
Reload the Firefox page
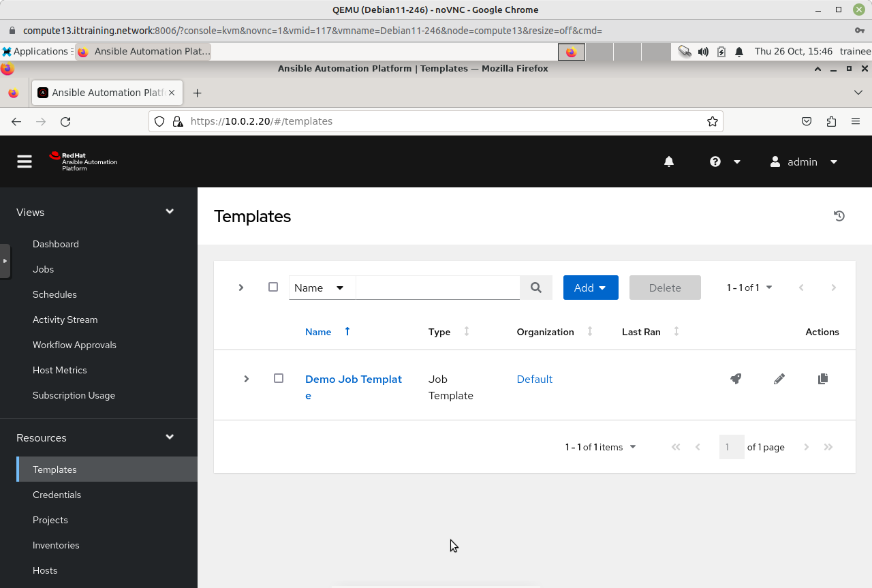[65, 121]
